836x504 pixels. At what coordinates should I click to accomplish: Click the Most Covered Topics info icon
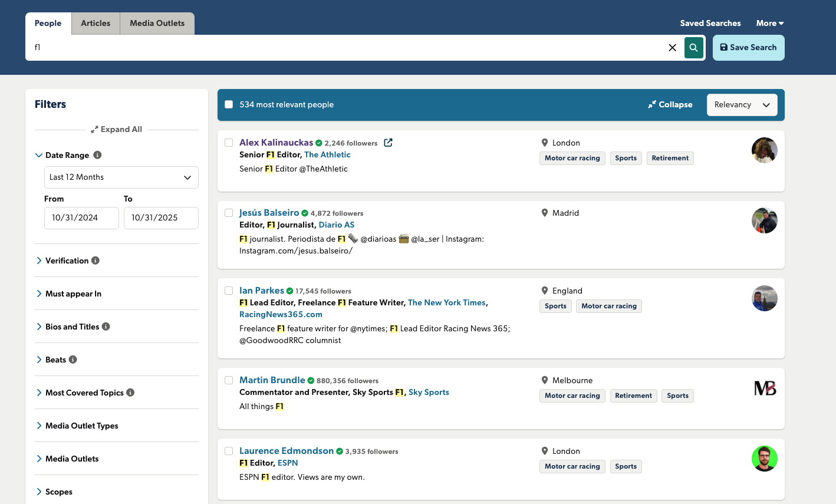click(x=130, y=393)
